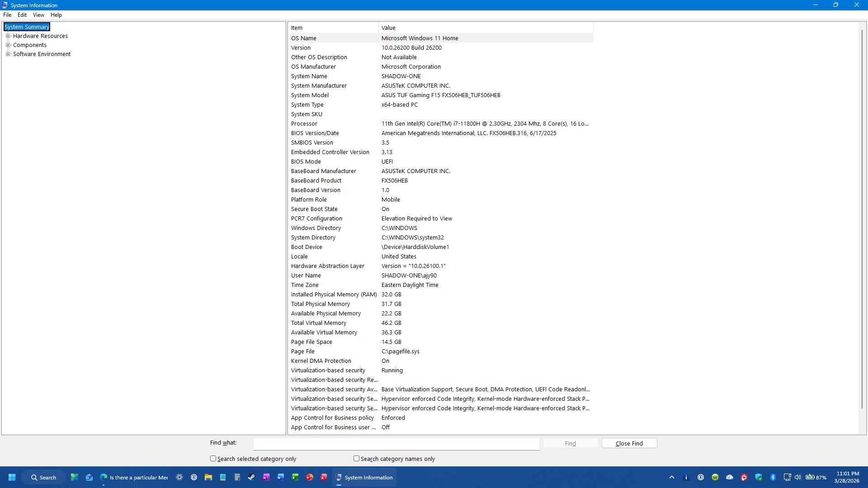Click the Bluetooth tray icon
868x488 pixels.
[x=773, y=477]
